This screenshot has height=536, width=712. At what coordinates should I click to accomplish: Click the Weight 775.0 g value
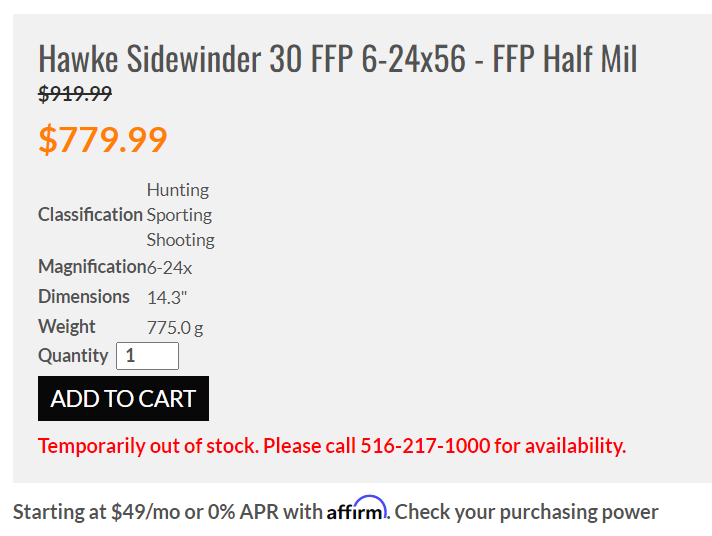pos(175,328)
